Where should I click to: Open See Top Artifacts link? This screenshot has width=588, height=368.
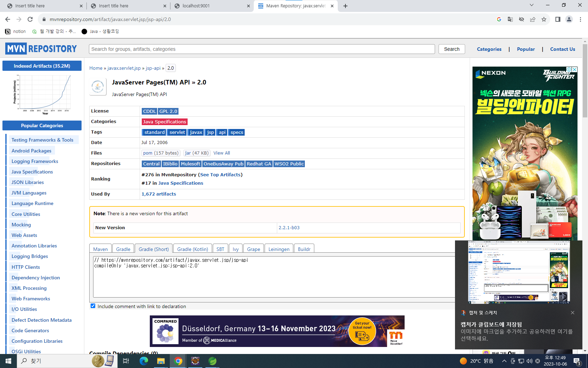coord(220,175)
